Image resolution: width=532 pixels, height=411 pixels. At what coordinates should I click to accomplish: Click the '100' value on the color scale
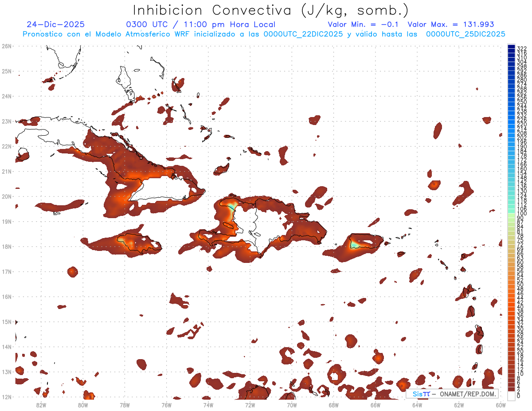[x=522, y=214]
